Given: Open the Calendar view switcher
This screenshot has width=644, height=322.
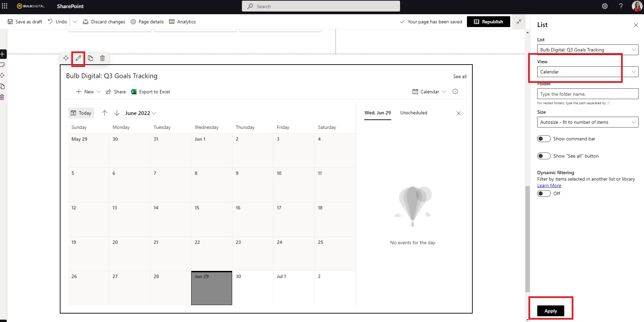Looking at the screenshot, I should [429, 92].
